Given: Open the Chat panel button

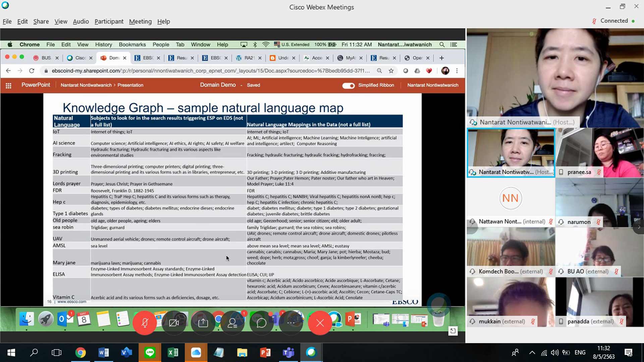Looking at the screenshot, I should [x=261, y=323].
